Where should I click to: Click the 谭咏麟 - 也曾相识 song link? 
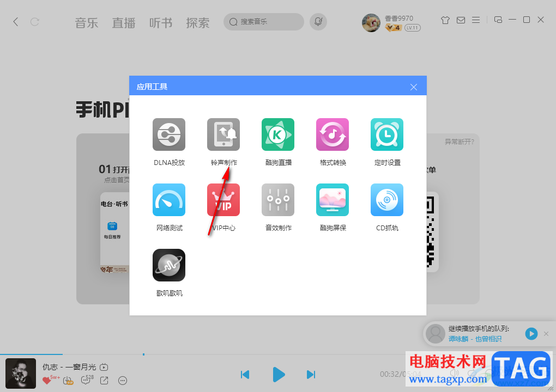pyautogui.click(x=475, y=339)
